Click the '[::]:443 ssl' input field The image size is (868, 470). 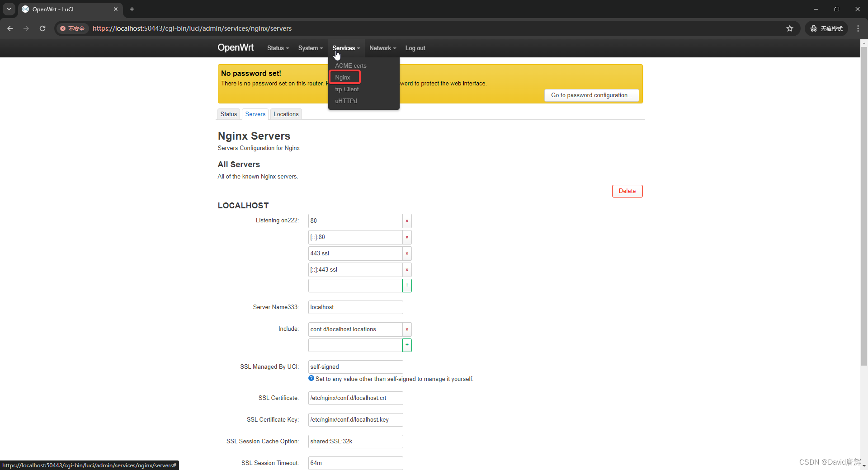355,270
